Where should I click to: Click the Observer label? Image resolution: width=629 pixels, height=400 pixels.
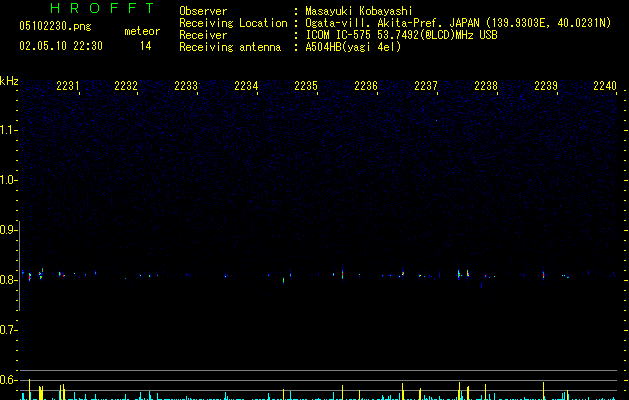point(203,11)
